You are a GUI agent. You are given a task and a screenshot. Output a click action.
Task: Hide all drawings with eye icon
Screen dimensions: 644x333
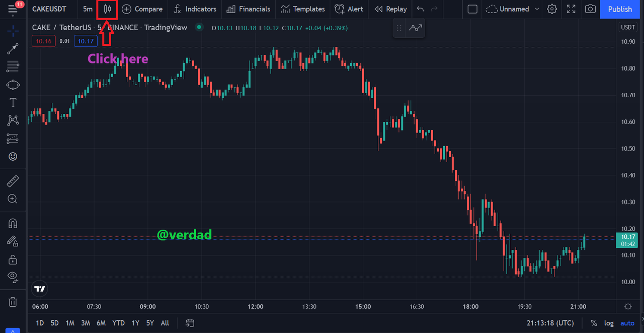(13, 277)
